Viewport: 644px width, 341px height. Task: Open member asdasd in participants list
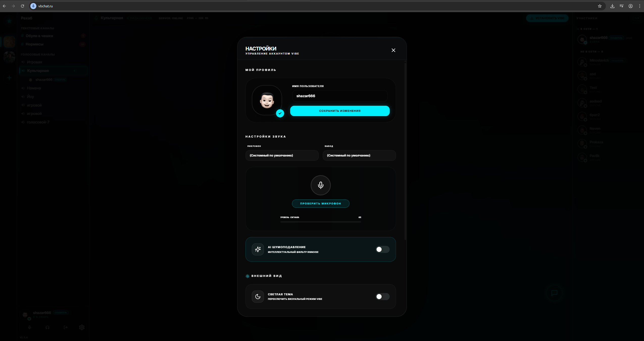[x=608, y=103]
